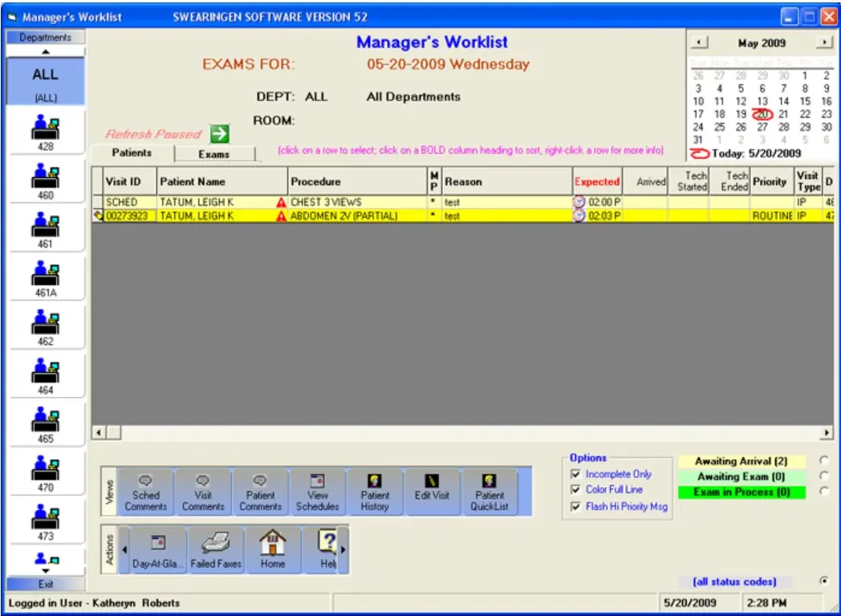Open Day-At-Glance from the Actions bar
The image size is (841, 616).
point(160,549)
